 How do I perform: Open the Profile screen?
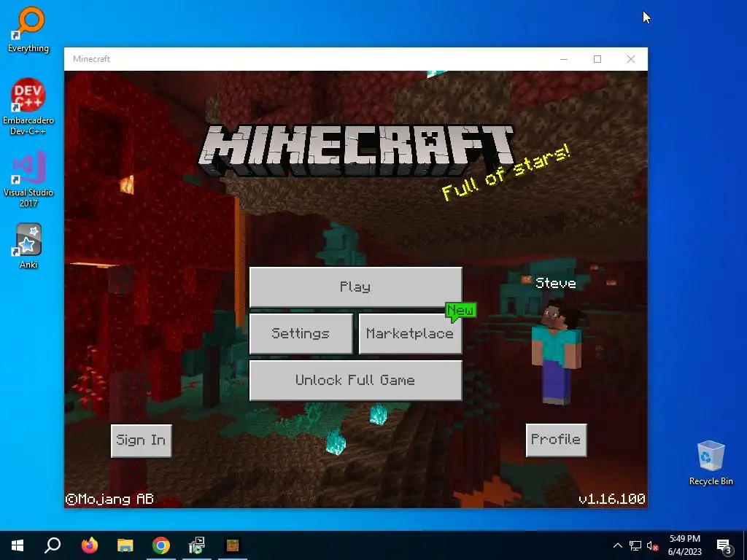point(556,440)
